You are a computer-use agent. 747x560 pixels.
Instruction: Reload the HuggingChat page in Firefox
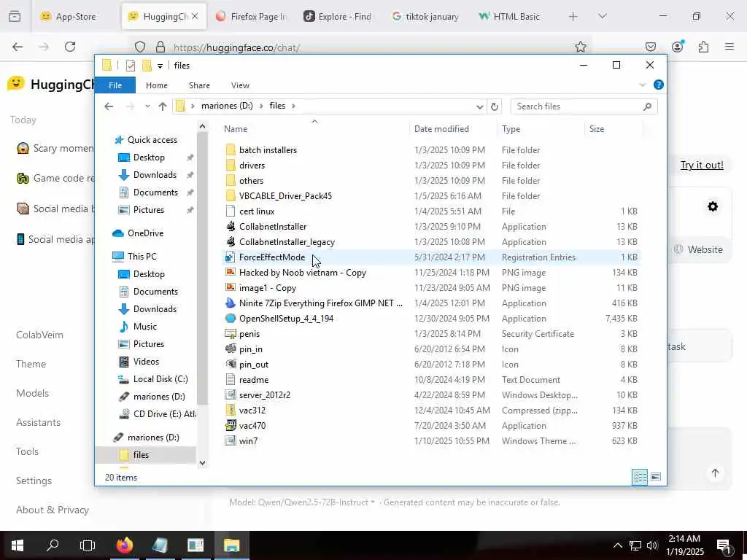[70, 47]
